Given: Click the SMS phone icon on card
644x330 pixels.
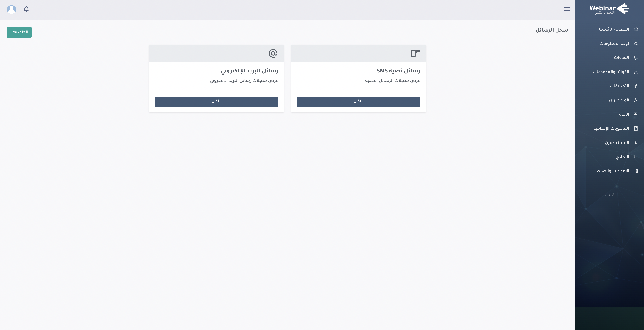Looking at the screenshot, I should click(x=415, y=53).
